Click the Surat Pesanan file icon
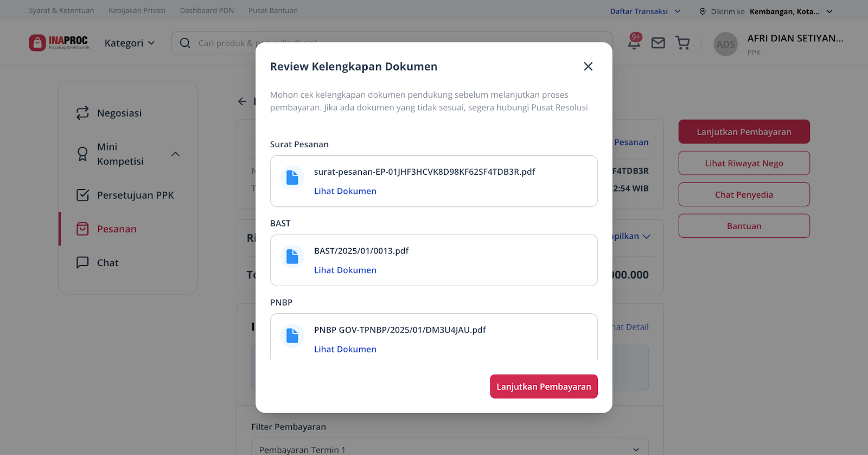This screenshot has height=455, width=868. [292, 178]
